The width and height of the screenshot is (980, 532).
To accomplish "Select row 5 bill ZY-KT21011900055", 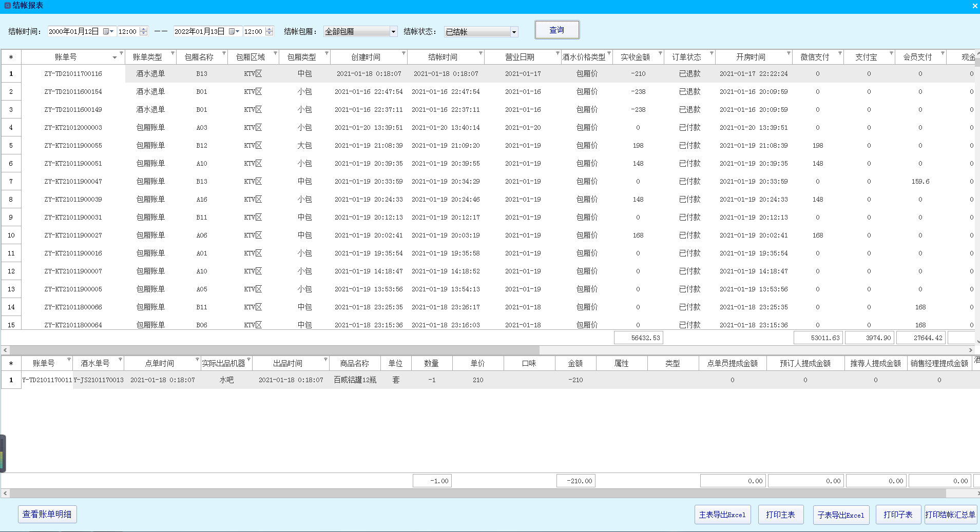I will 73,145.
